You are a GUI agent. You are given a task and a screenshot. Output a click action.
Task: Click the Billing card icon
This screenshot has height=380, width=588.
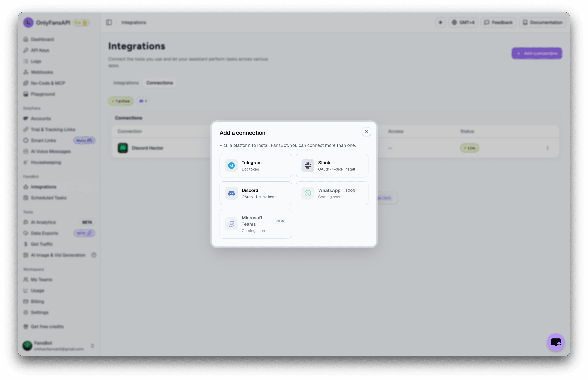pos(26,302)
